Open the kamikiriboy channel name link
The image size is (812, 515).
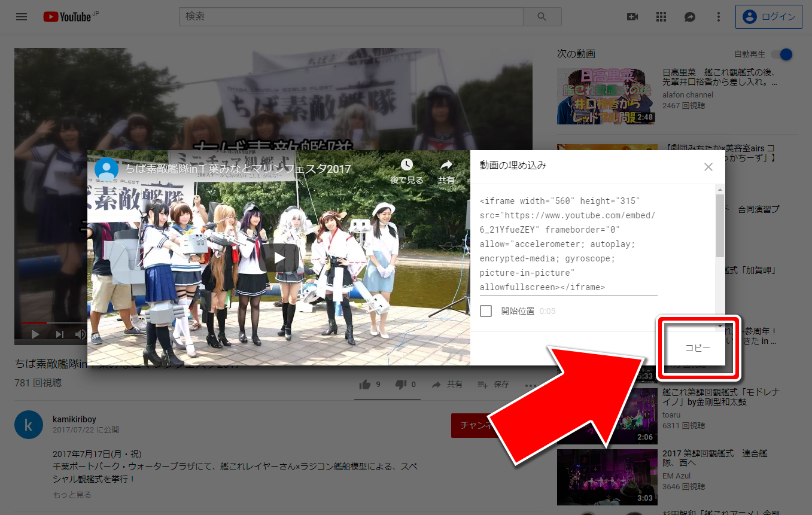coord(74,419)
